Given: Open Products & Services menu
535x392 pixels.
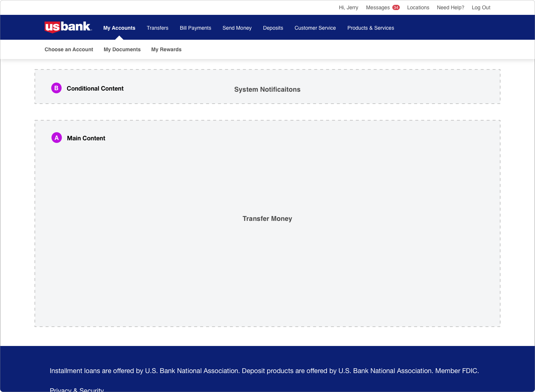Looking at the screenshot, I should point(371,28).
